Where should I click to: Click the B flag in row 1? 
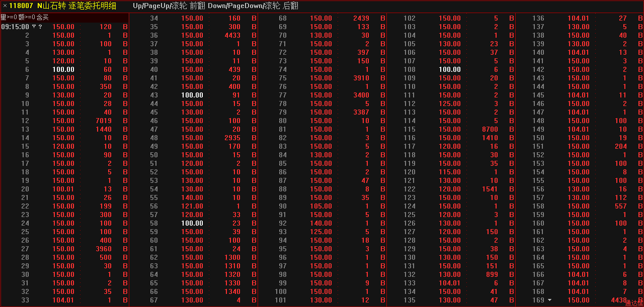(x=125, y=27)
